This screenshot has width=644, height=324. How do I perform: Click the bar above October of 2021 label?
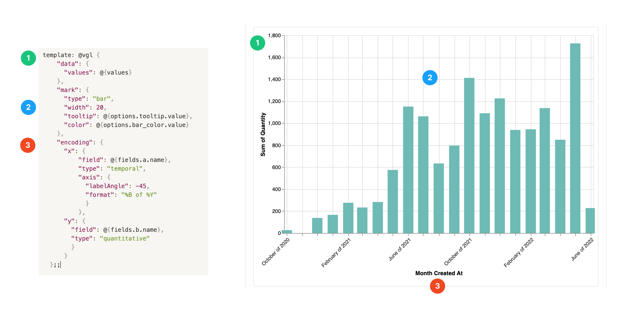(x=469, y=156)
